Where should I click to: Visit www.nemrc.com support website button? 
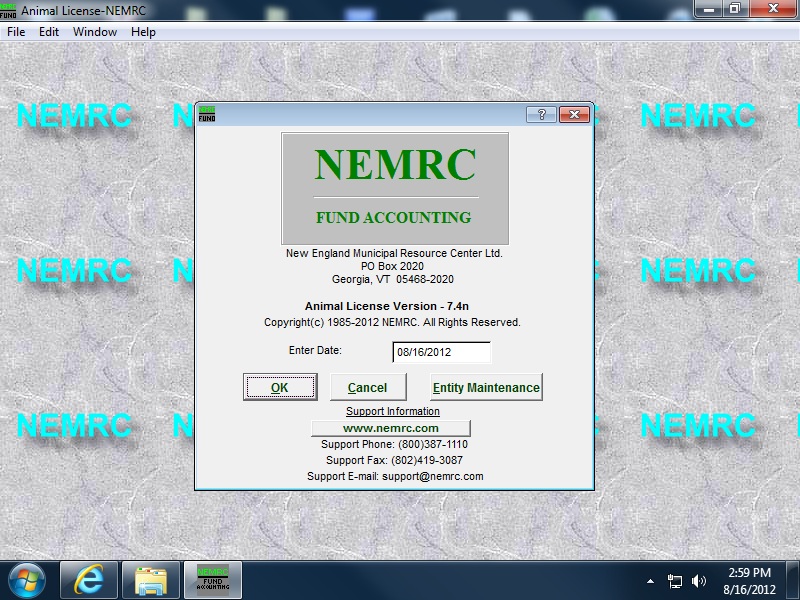[x=391, y=428]
